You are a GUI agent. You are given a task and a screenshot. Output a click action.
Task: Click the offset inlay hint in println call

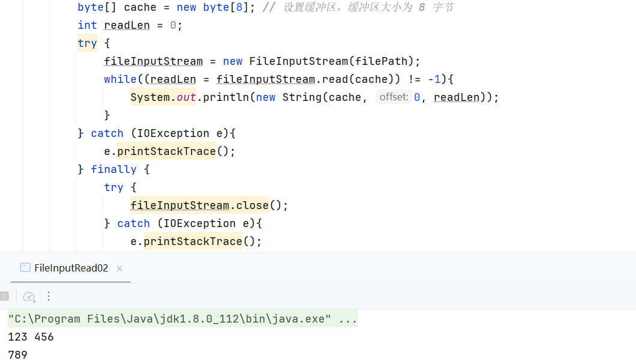point(395,97)
